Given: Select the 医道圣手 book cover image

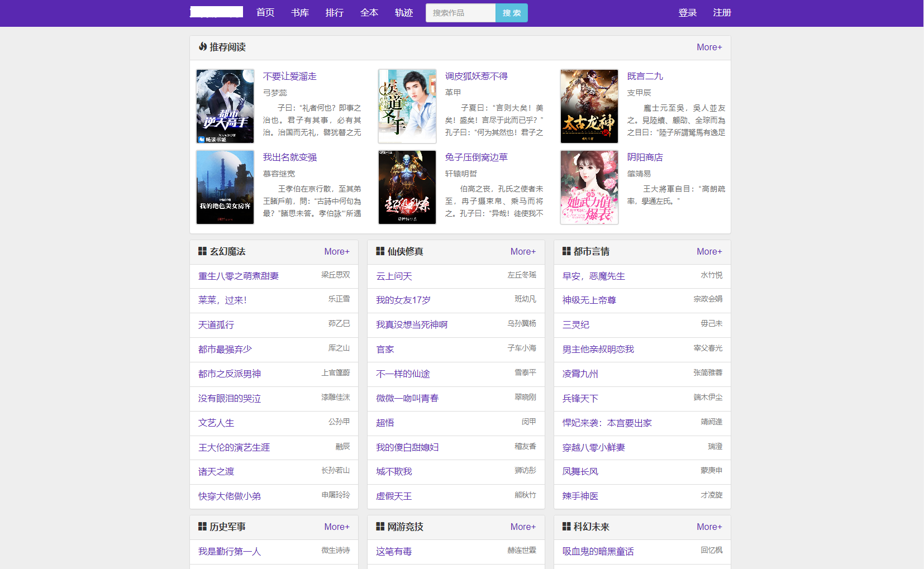Looking at the screenshot, I should 407,106.
